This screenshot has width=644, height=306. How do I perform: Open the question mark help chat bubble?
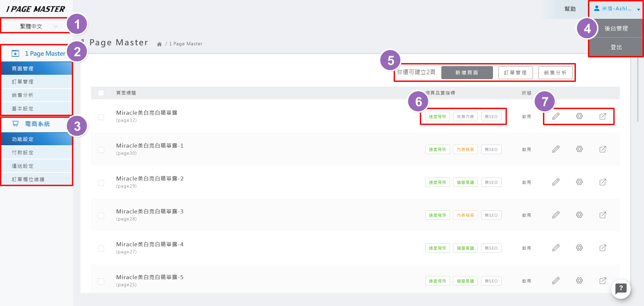(621, 289)
